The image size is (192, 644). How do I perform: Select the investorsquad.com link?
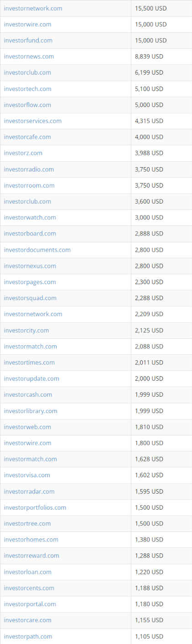[30, 298]
